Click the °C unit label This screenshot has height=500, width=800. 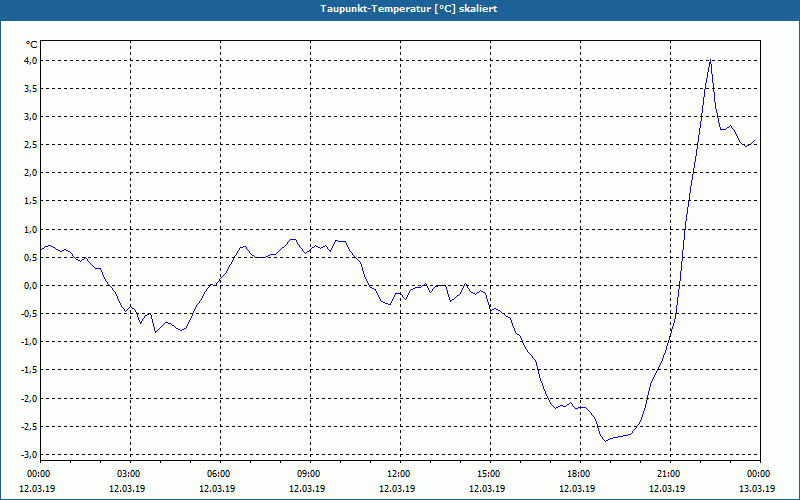click(x=32, y=45)
